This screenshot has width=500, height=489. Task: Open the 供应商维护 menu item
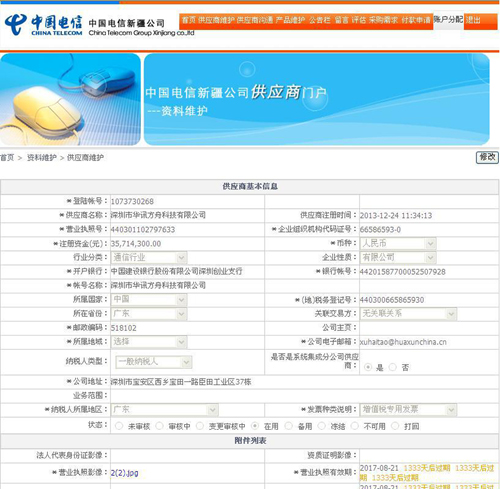click(216, 20)
